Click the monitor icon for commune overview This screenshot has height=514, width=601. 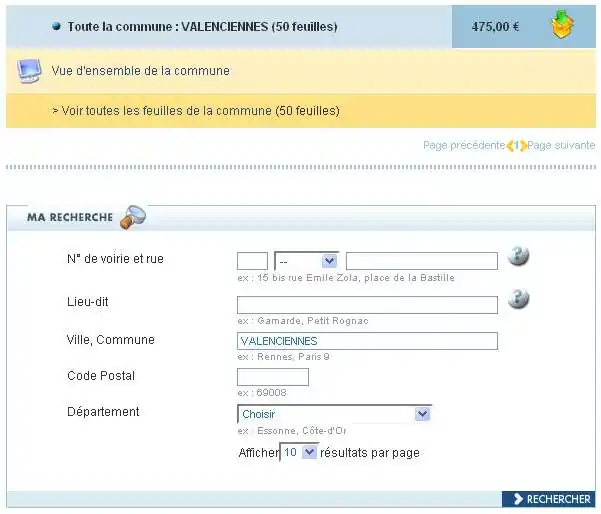[x=30, y=71]
